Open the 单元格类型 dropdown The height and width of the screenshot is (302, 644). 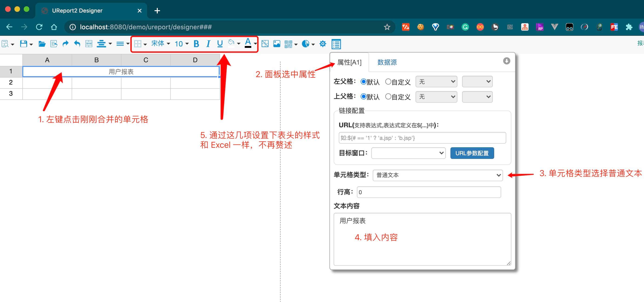point(437,175)
